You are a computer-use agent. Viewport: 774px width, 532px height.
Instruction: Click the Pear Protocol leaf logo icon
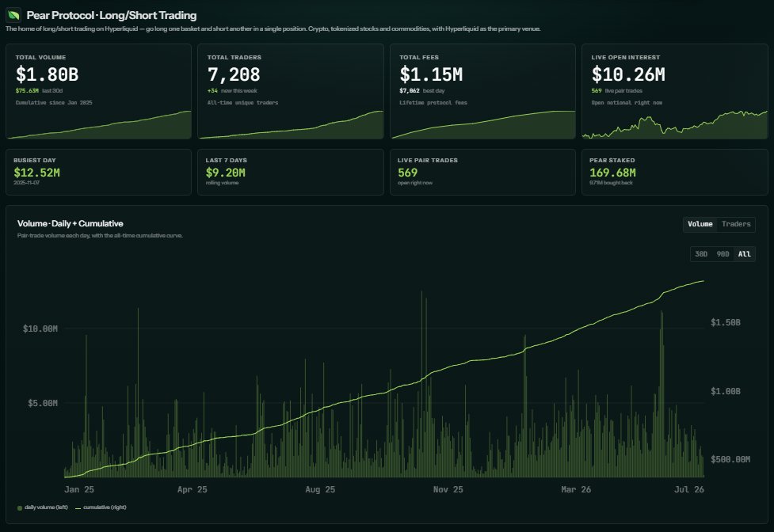click(x=13, y=15)
